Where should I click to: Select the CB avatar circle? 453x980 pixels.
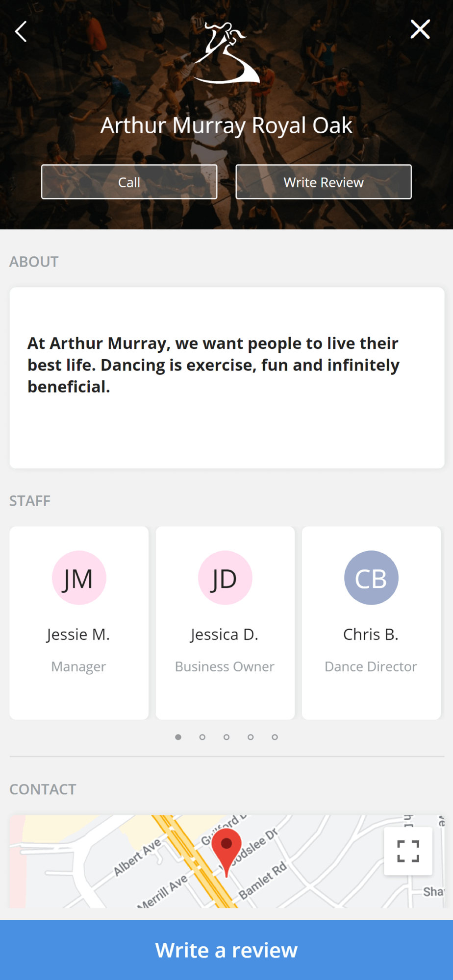click(x=371, y=578)
